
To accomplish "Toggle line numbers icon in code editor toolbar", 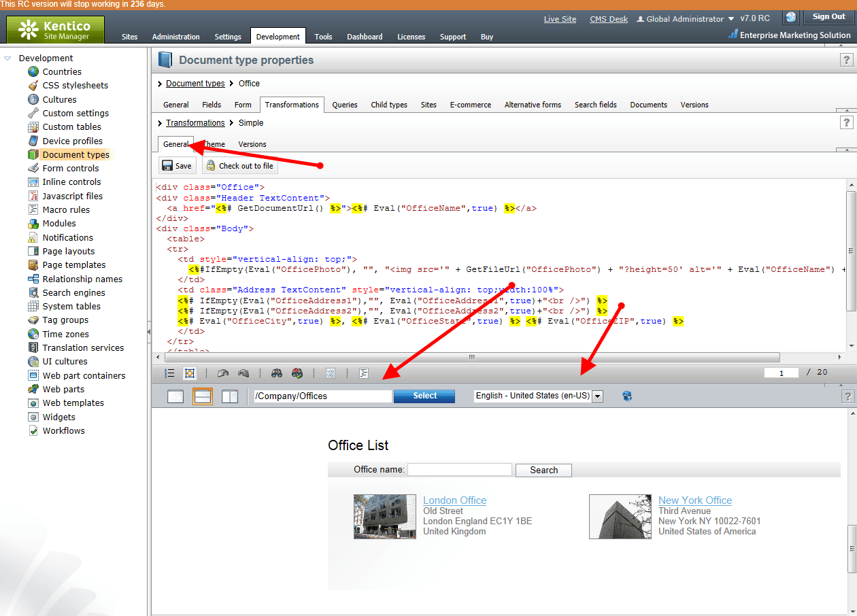I will [x=170, y=373].
